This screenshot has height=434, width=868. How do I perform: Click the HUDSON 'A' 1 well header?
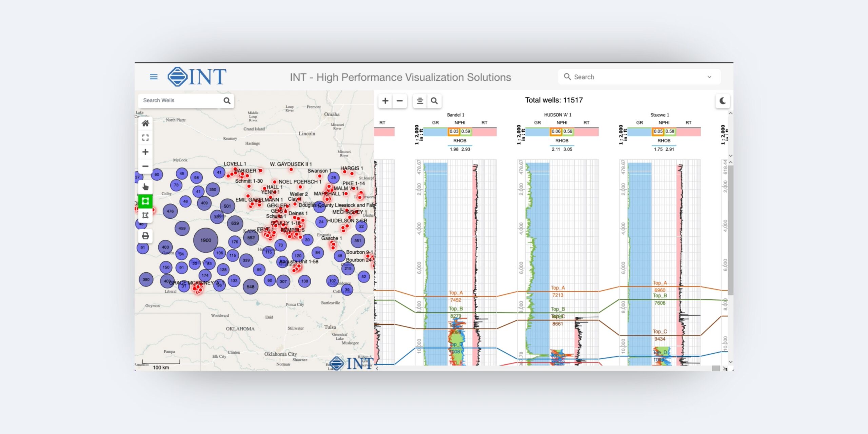(558, 115)
